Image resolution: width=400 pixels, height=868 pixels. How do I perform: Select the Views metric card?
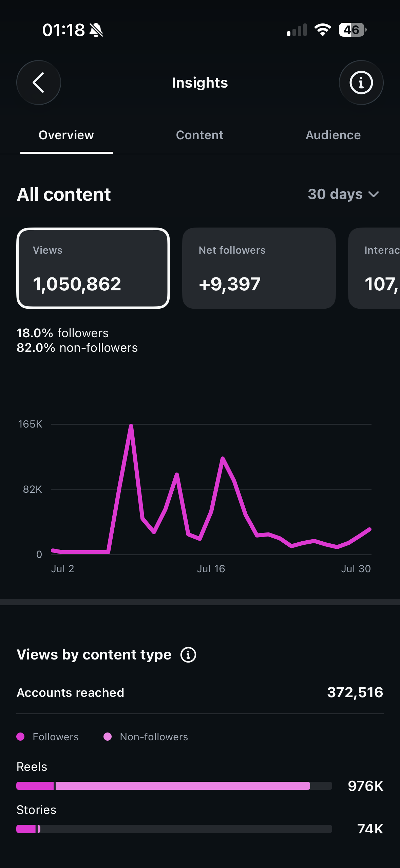[x=93, y=268]
